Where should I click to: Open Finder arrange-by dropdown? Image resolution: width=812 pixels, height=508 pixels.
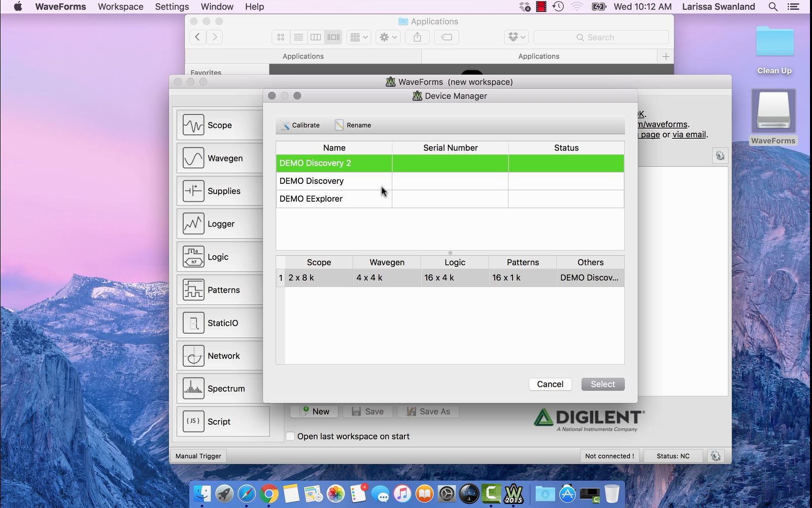[359, 37]
